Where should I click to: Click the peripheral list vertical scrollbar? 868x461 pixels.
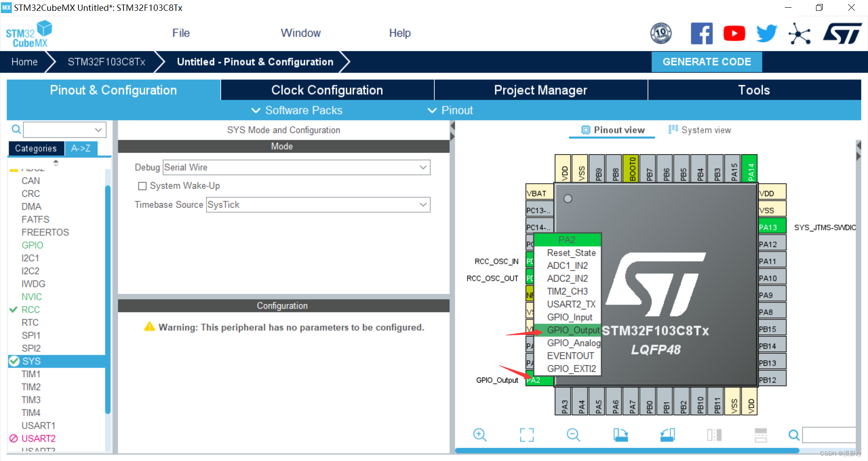click(x=108, y=299)
